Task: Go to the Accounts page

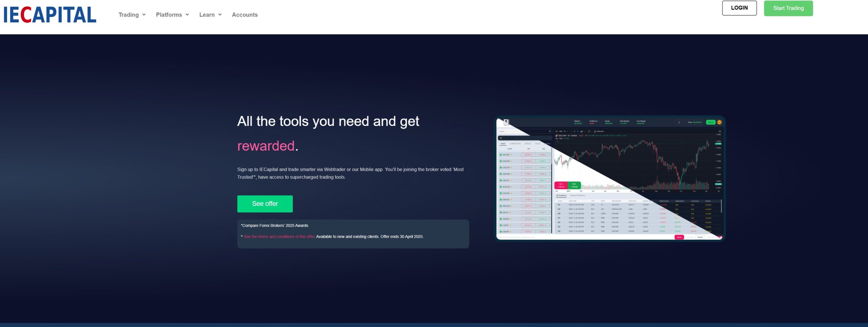Action: (x=244, y=15)
